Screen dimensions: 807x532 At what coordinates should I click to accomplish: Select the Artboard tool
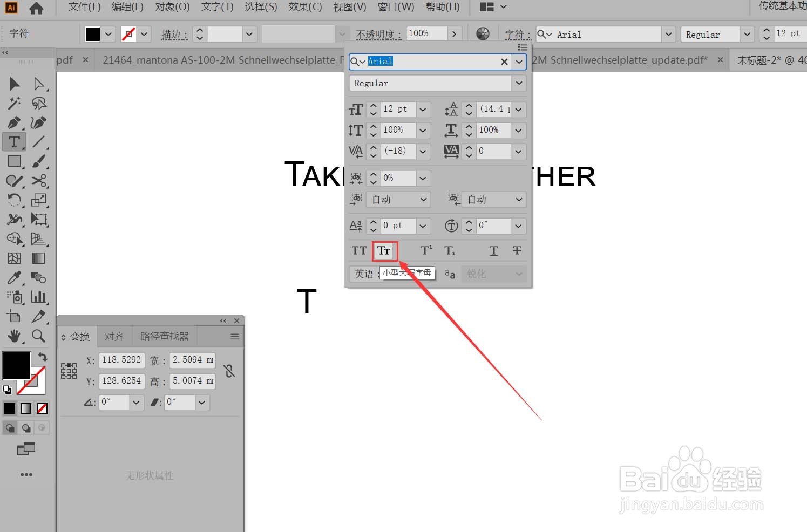click(x=15, y=317)
